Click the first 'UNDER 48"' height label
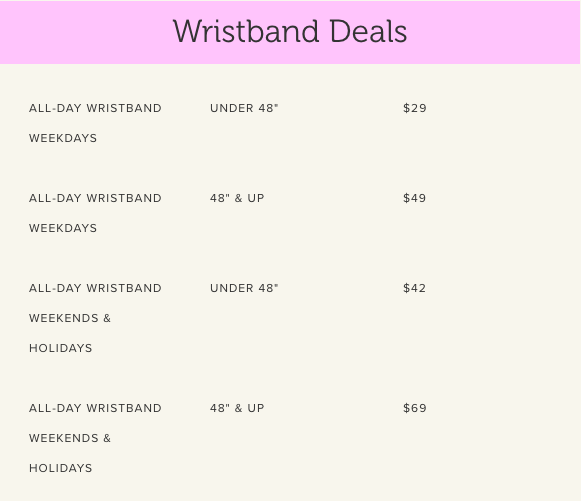This screenshot has width=581, height=501. [x=244, y=108]
